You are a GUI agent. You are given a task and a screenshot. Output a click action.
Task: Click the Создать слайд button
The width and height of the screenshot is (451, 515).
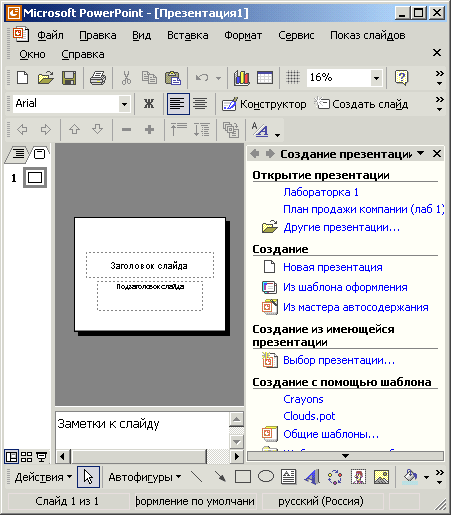click(x=362, y=104)
